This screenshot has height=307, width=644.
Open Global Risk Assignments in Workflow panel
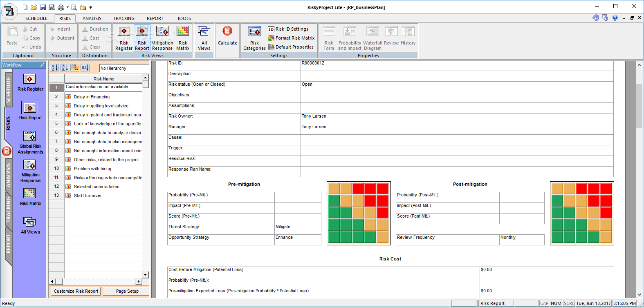pos(30,142)
